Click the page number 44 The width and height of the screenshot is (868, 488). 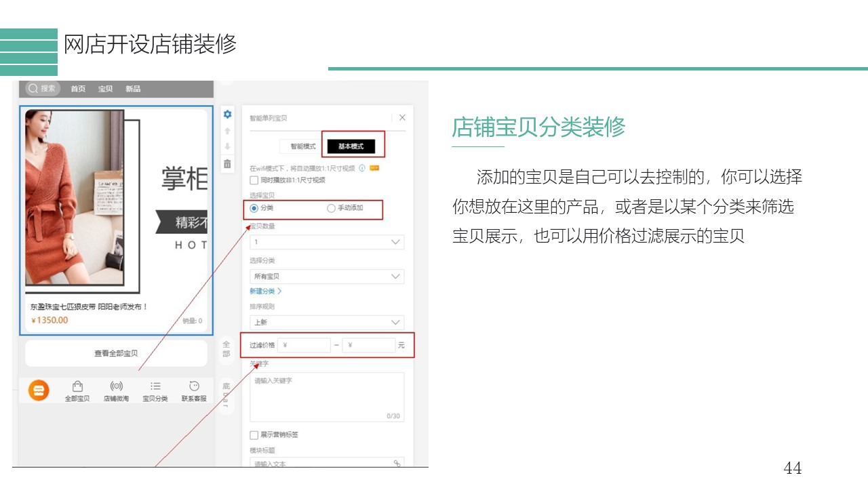793,468
